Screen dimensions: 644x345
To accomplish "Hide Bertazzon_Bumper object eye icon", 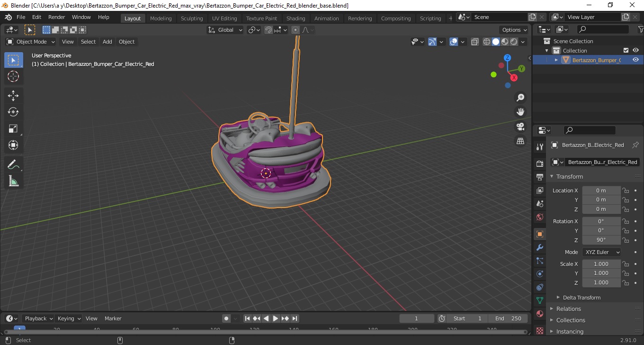I will coord(636,60).
